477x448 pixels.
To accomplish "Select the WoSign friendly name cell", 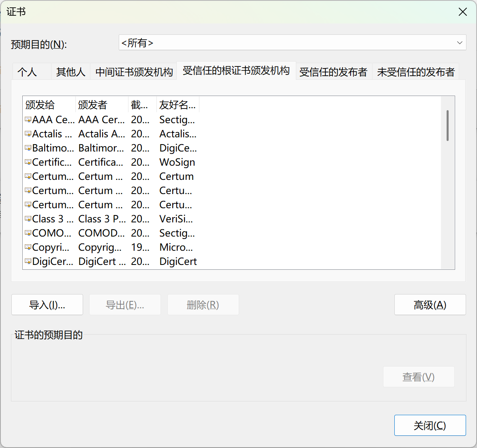I will pyautogui.click(x=177, y=162).
